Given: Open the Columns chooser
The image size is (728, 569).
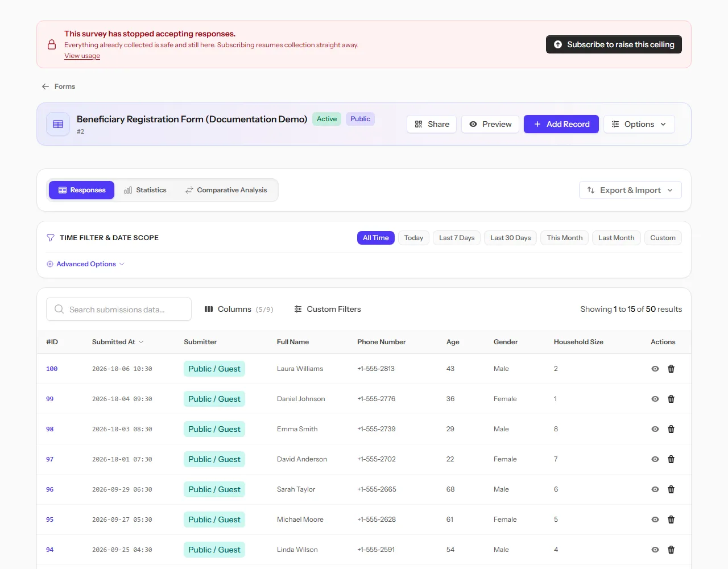Looking at the screenshot, I should pos(239,309).
